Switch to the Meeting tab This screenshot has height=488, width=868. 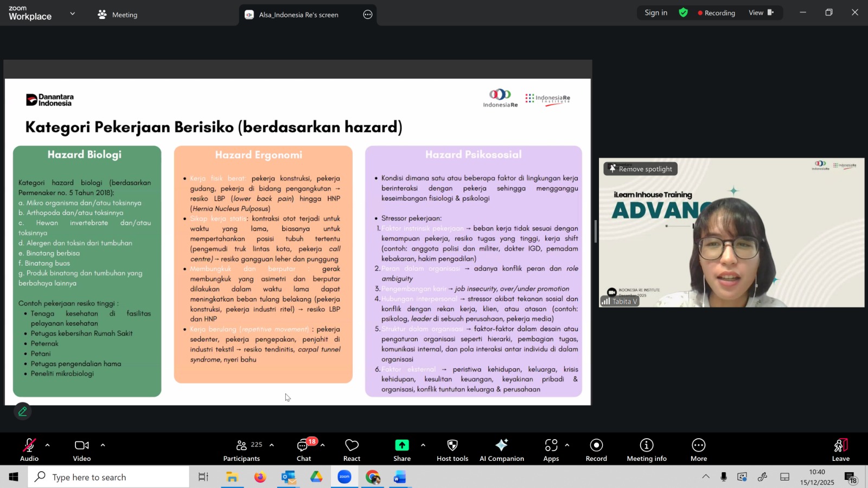point(118,15)
